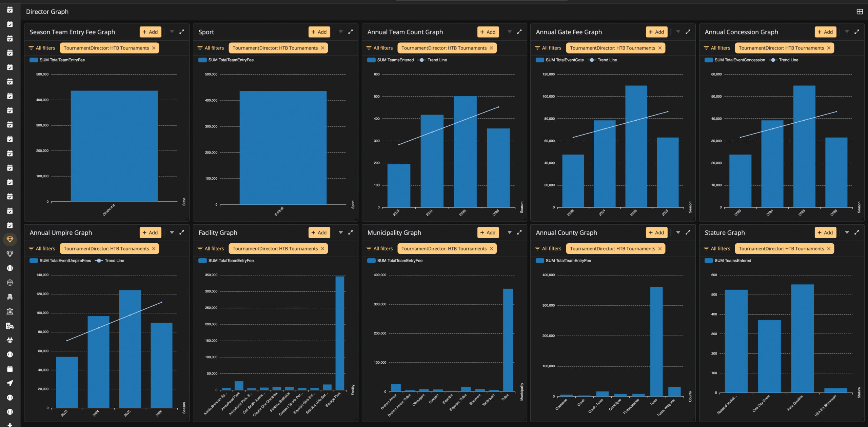868x427 pixels.
Task: Click Add button in Facility Graph
Action: 319,232
